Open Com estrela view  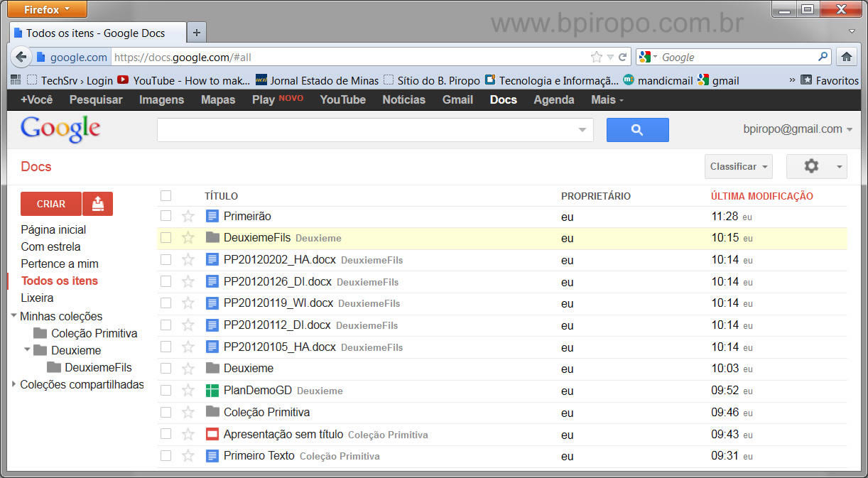click(50, 246)
